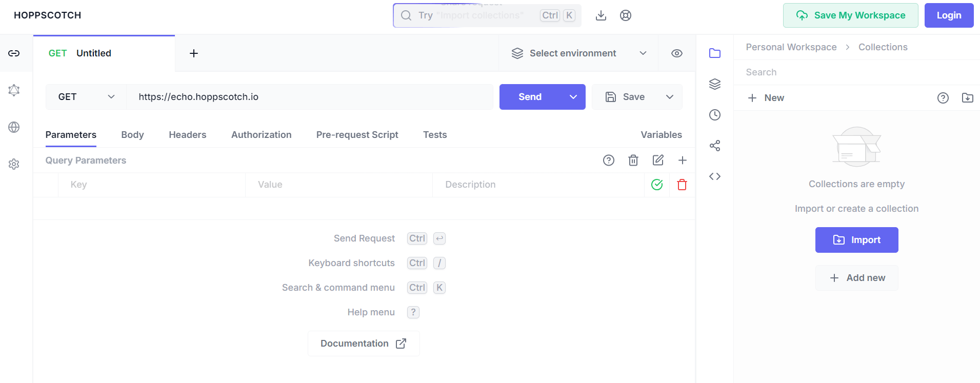Screen dimensions: 980x383
Task: Expand the Send button options arrow
Action: pyautogui.click(x=573, y=97)
